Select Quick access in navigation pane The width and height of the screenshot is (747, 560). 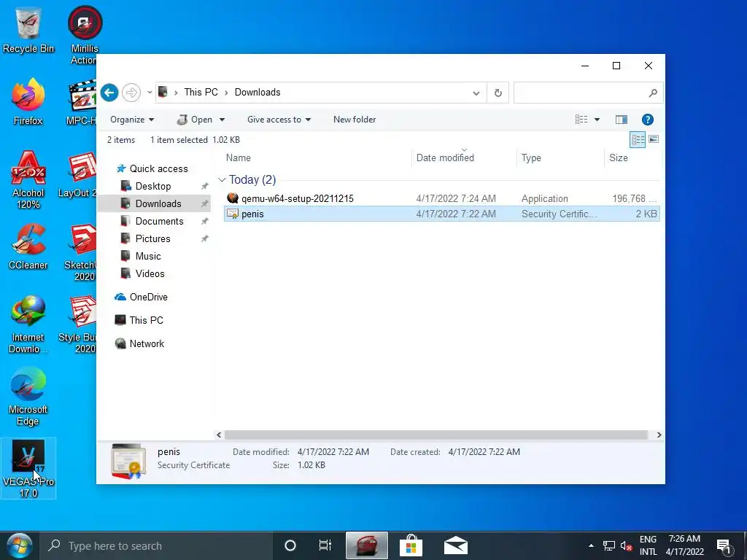click(x=158, y=168)
